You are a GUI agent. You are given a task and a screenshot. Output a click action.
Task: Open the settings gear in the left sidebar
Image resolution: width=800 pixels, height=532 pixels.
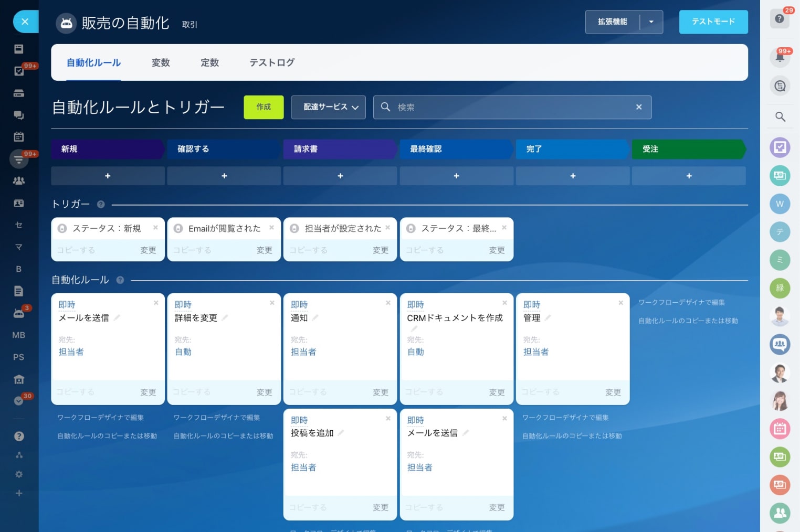click(x=19, y=474)
